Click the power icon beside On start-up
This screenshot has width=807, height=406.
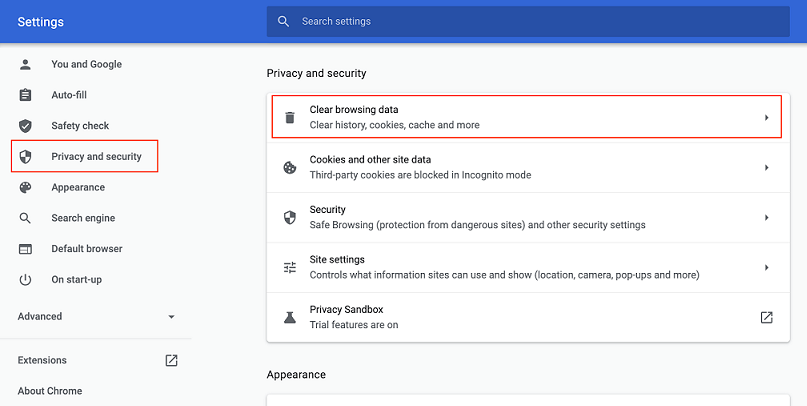pos(25,280)
